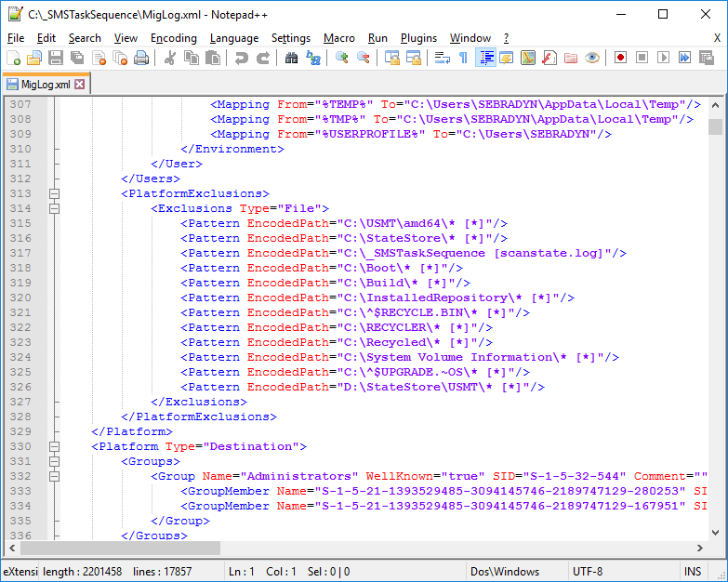Open the File menu

click(x=16, y=38)
